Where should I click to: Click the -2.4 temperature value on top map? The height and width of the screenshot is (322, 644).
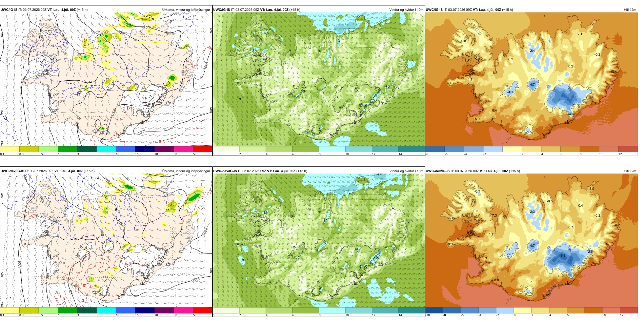pyautogui.click(x=532, y=51)
